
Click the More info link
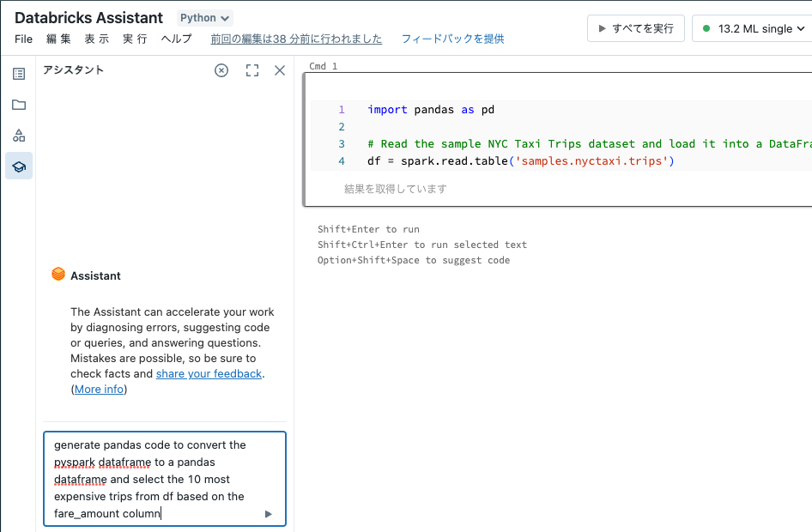point(98,389)
